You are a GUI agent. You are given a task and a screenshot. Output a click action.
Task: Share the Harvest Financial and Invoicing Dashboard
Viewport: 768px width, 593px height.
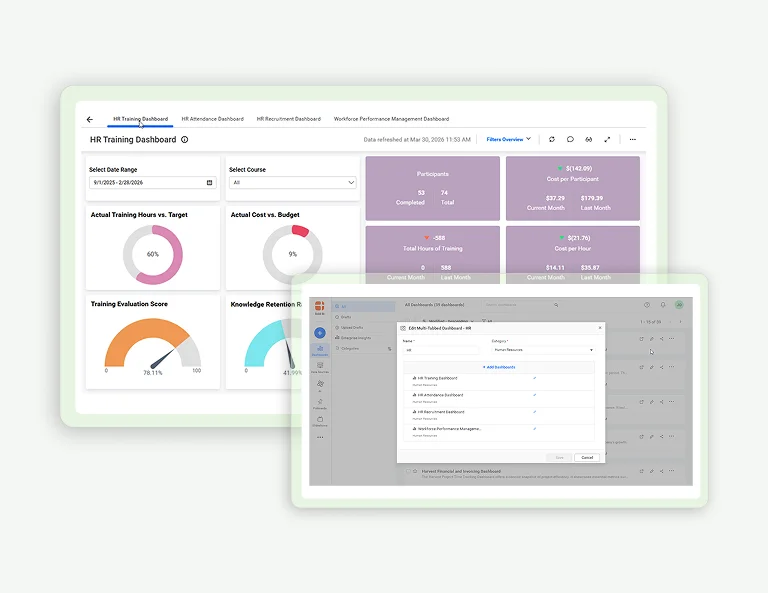(x=661, y=471)
